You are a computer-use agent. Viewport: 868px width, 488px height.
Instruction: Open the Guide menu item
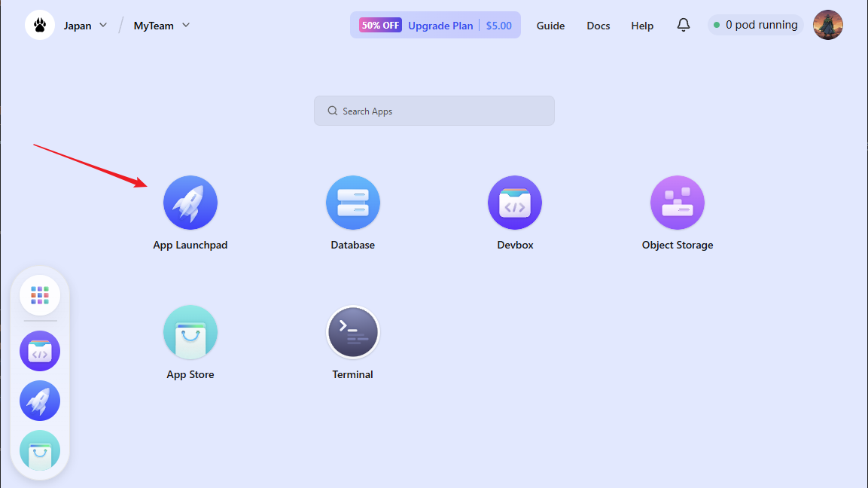550,26
